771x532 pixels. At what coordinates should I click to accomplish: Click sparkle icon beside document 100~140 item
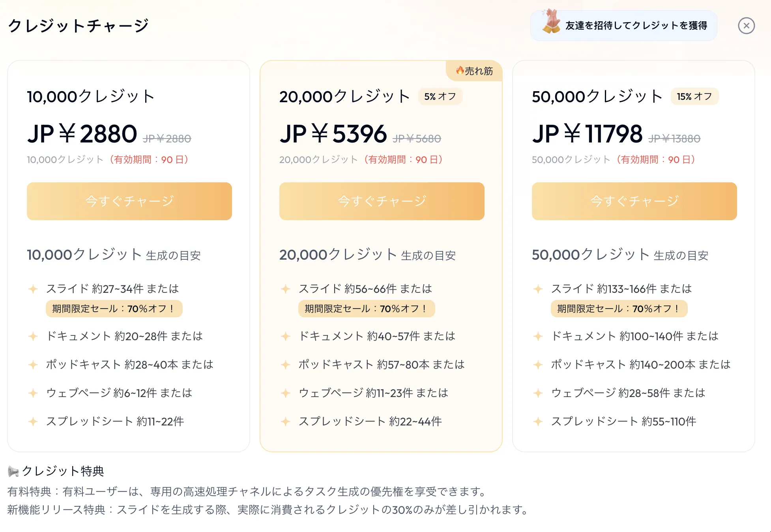pos(538,336)
